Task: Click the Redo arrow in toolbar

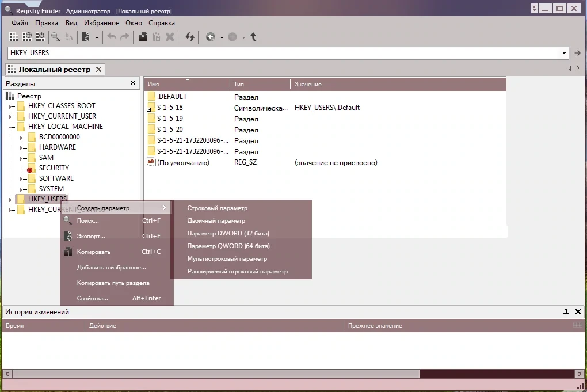Action: pos(125,37)
